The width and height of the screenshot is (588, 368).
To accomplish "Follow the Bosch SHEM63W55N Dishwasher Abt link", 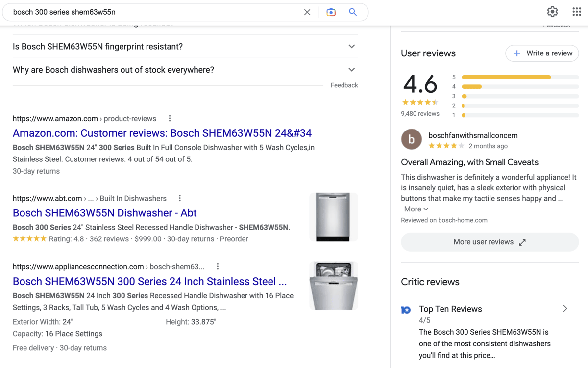I will pyautogui.click(x=104, y=212).
